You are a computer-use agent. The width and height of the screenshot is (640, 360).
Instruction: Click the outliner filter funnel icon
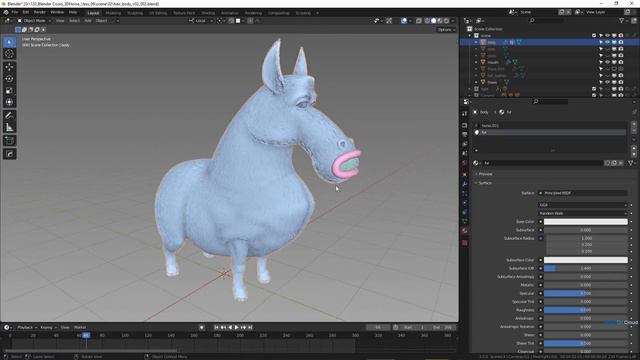(622, 20)
